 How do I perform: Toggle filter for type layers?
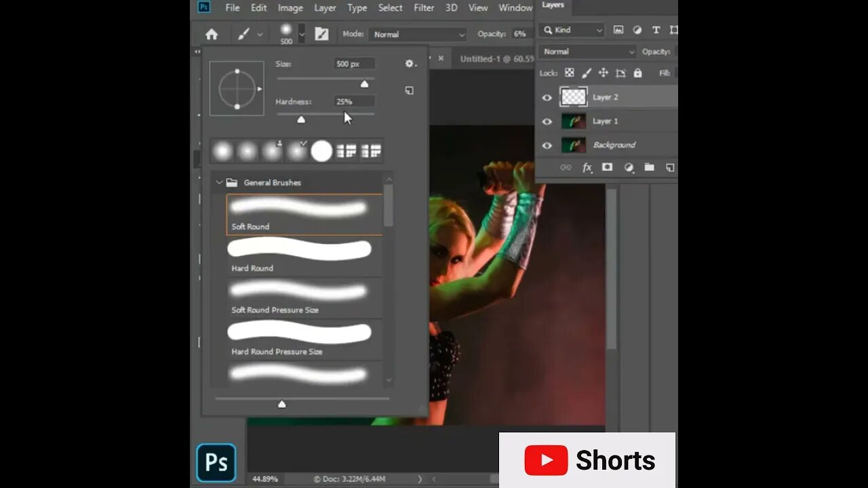point(656,30)
